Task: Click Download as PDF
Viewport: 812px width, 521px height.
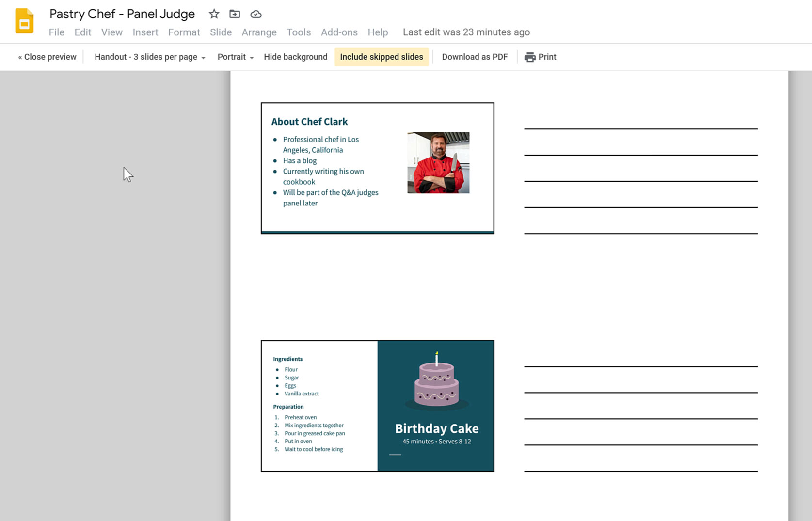Action: click(475, 57)
